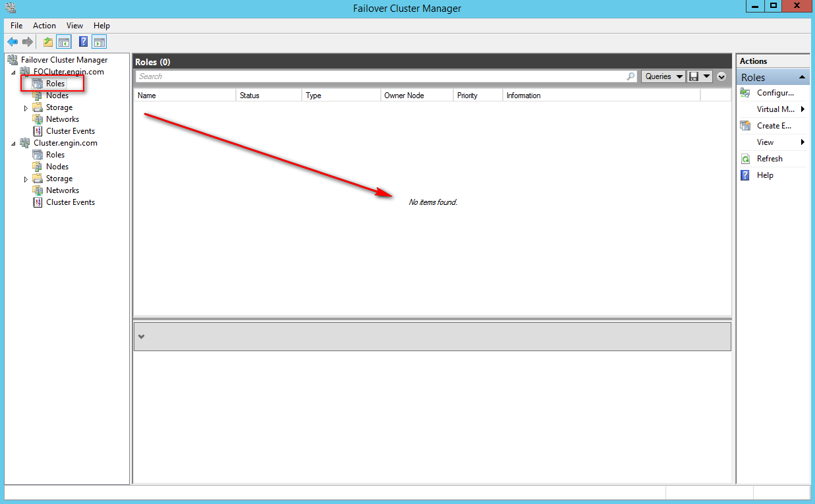Viewport: 815px width, 504px height.
Task: Click the save query floppy disk icon
Action: click(x=693, y=76)
